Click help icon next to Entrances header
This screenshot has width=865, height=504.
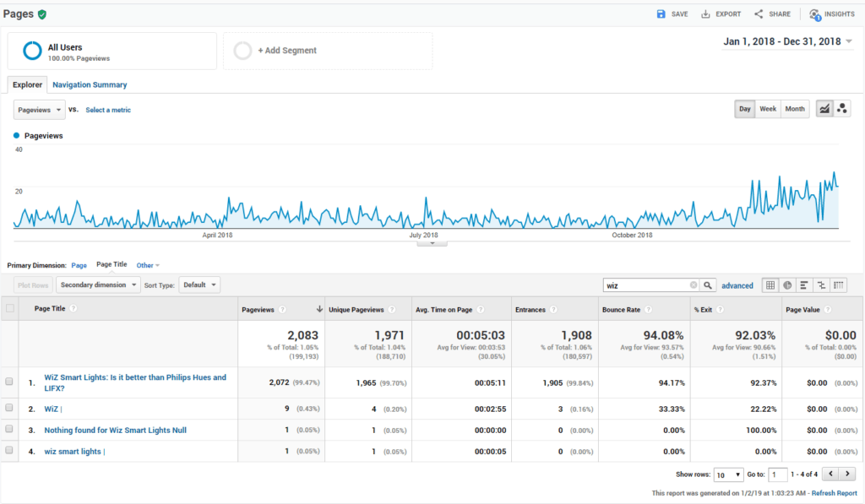(553, 309)
